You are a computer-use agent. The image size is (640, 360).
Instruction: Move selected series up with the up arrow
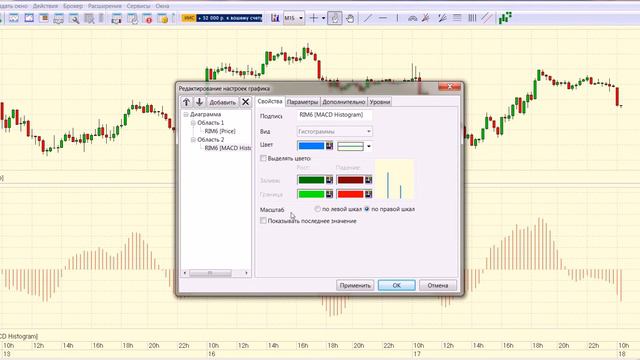tap(187, 102)
